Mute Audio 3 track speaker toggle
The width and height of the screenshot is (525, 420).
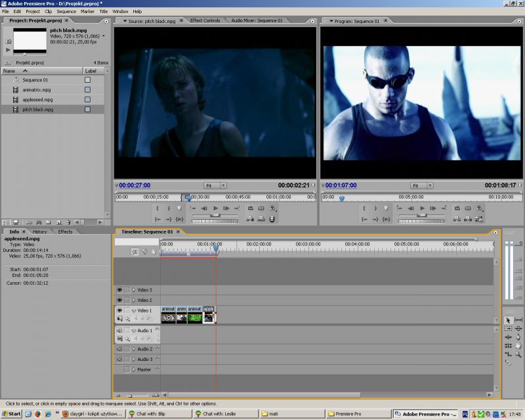[x=119, y=360]
